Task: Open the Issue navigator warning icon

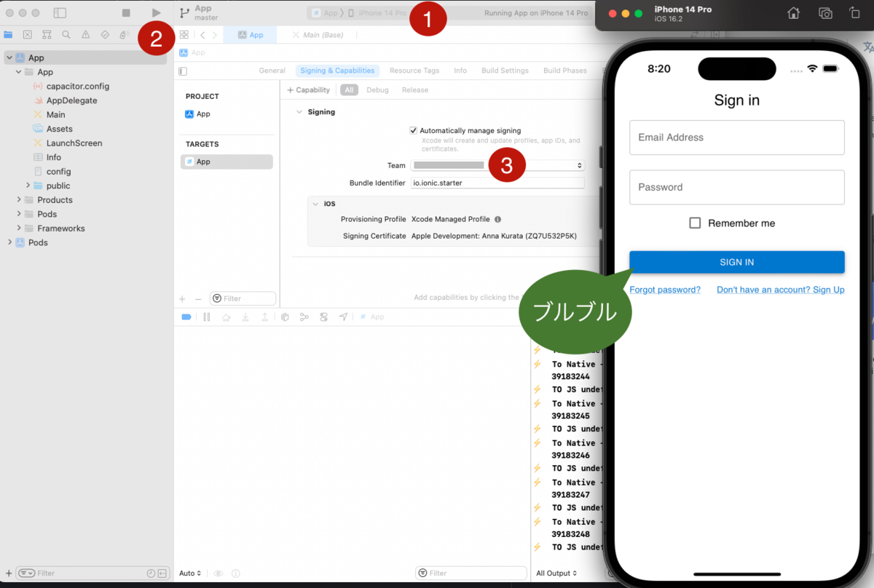Action: pos(86,34)
